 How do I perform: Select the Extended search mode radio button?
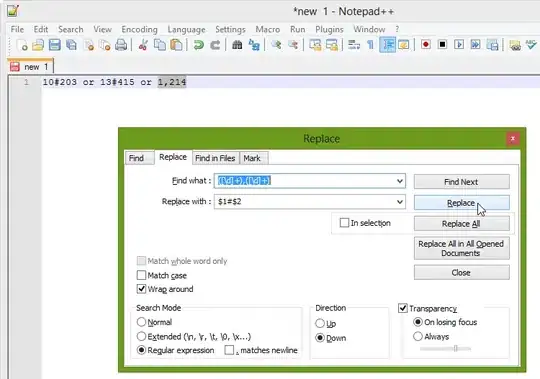141,336
